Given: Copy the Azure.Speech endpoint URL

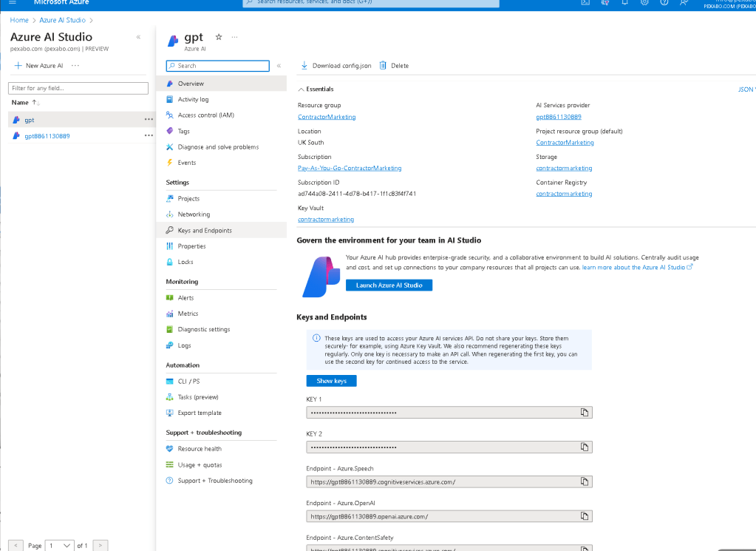Looking at the screenshot, I should pos(585,481).
